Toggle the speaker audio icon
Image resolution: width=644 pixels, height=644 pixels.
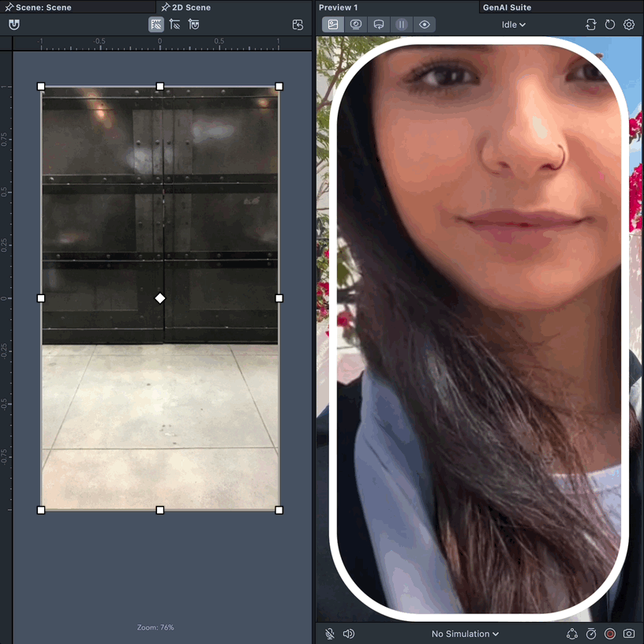pos(348,634)
